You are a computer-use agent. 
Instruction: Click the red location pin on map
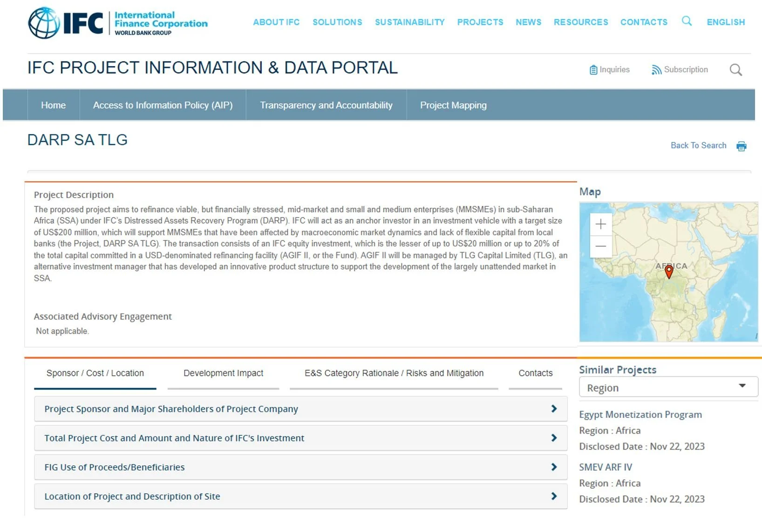(x=669, y=272)
